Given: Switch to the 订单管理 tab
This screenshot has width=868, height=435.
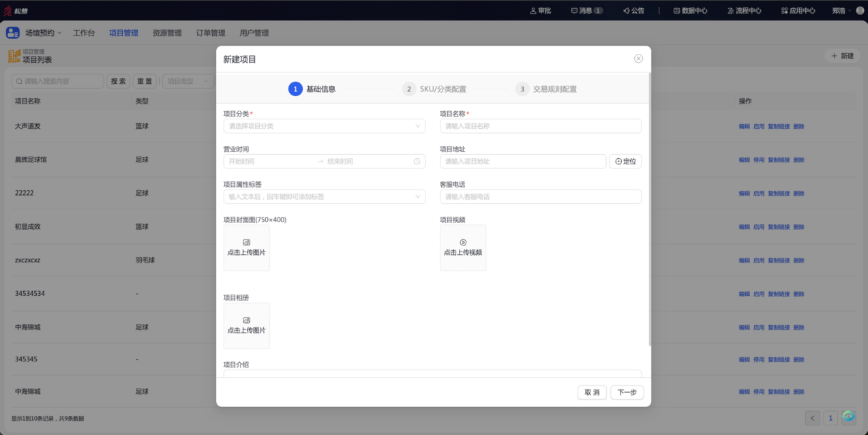Looking at the screenshot, I should (x=211, y=33).
